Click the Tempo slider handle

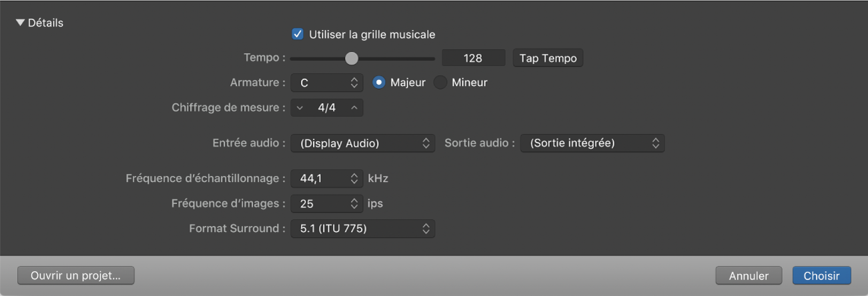[352, 59]
